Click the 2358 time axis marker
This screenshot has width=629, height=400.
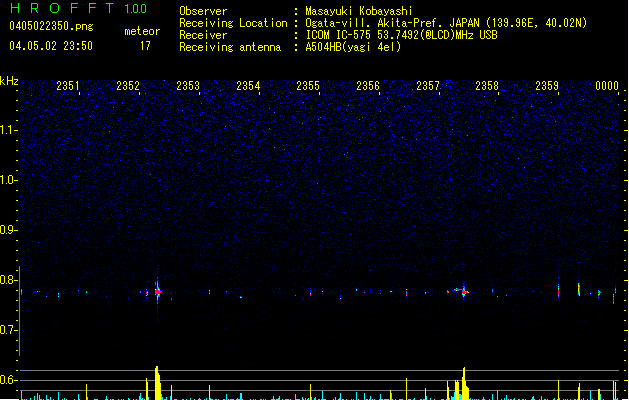pyautogui.click(x=487, y=85)
